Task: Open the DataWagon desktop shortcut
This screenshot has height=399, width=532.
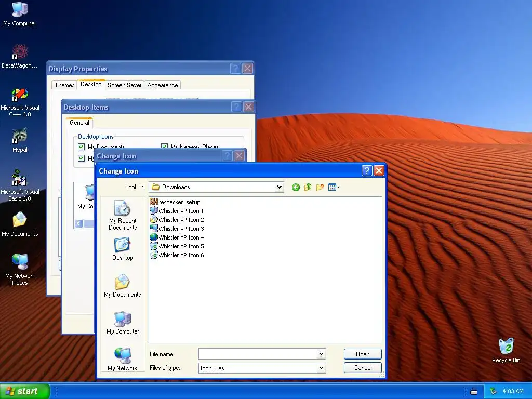Action: (20, 56)
